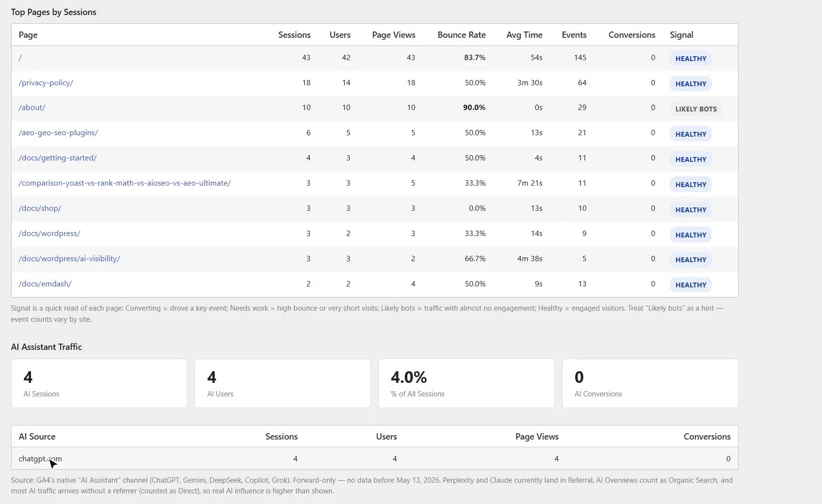Viewport: 822px width, 504px height.
Task: Click the Bounce Rate column header
Action: [462, 35]
